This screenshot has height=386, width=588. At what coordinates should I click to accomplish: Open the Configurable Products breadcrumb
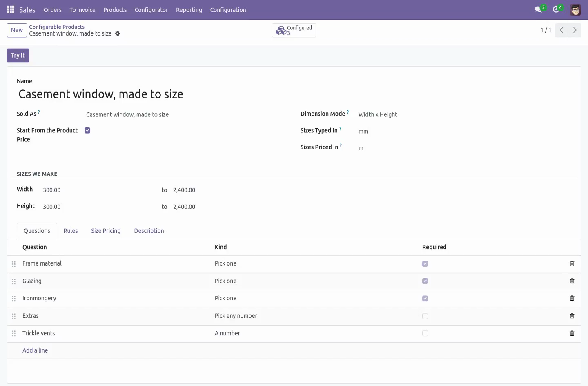tap(57, 27)
